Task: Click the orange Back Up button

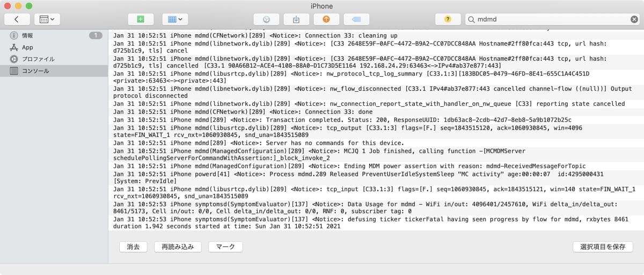Action: click(x=326, y=19)
